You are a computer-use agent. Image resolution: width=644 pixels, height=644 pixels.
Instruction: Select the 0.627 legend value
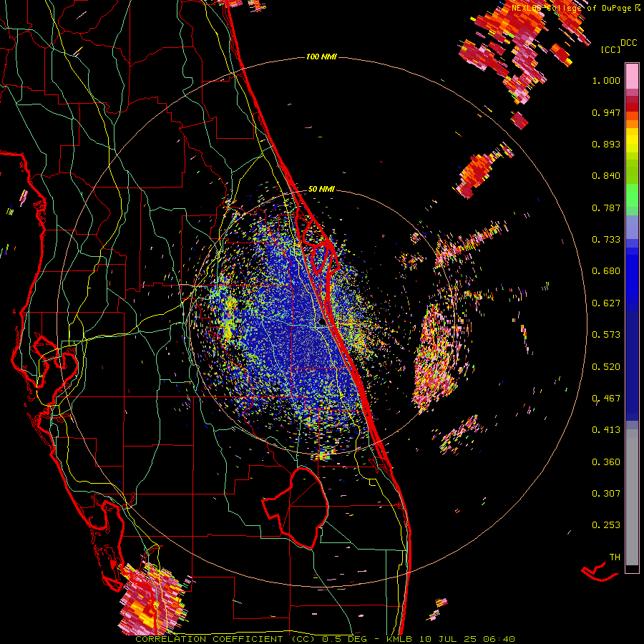(x=606, y=303)
